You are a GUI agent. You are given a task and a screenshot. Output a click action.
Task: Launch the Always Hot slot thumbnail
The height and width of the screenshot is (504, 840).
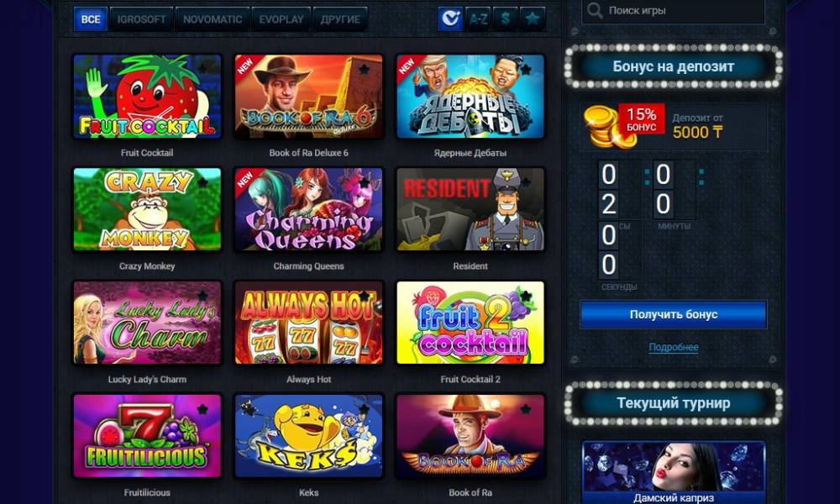(308, 323)
